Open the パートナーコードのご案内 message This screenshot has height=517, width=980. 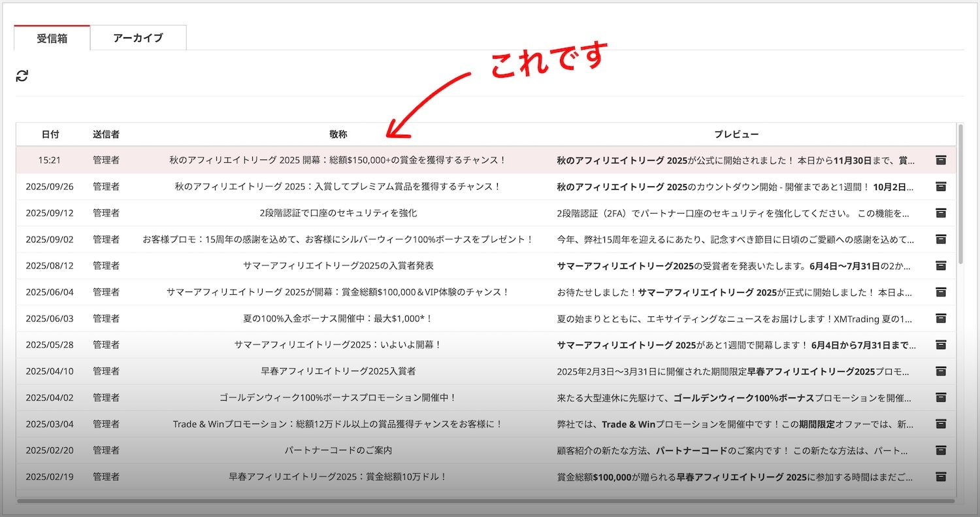pyautogui.click(x=338, y=450)
